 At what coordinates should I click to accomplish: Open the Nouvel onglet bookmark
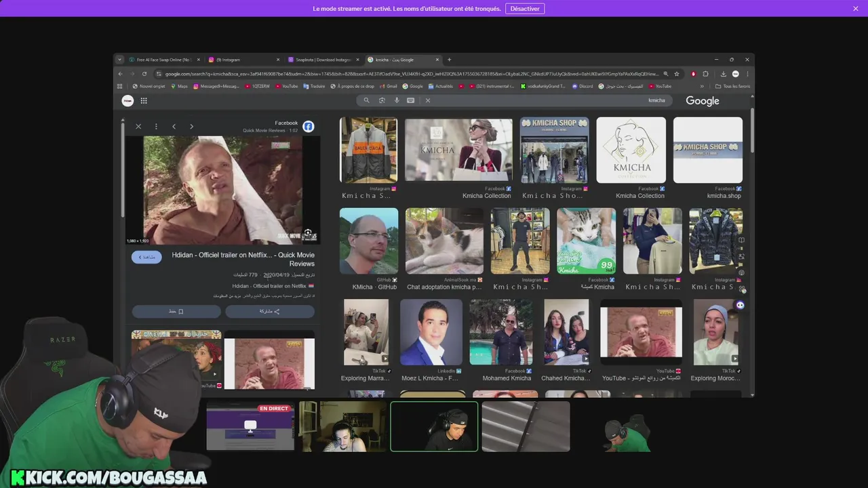(x=149, y=86)
